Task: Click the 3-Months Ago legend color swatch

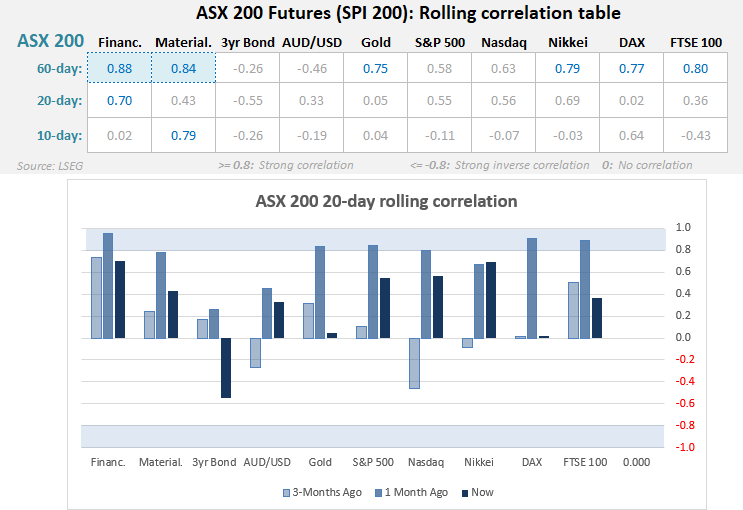Action: point(286,492)
